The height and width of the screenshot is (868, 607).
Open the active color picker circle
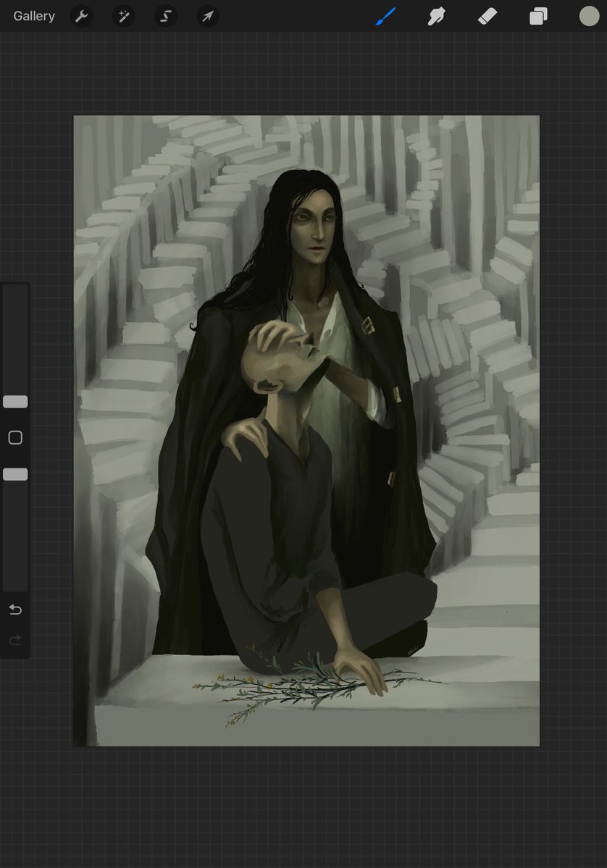pos(590,16)
